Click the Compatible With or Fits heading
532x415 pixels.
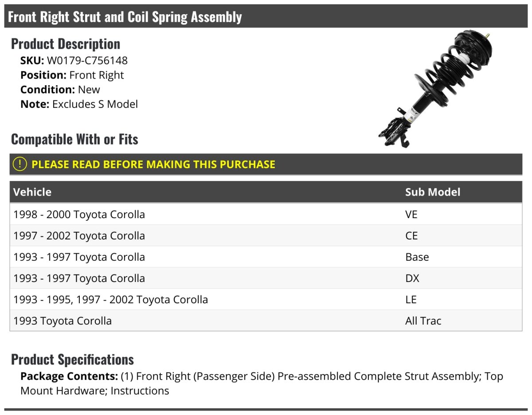74,139
